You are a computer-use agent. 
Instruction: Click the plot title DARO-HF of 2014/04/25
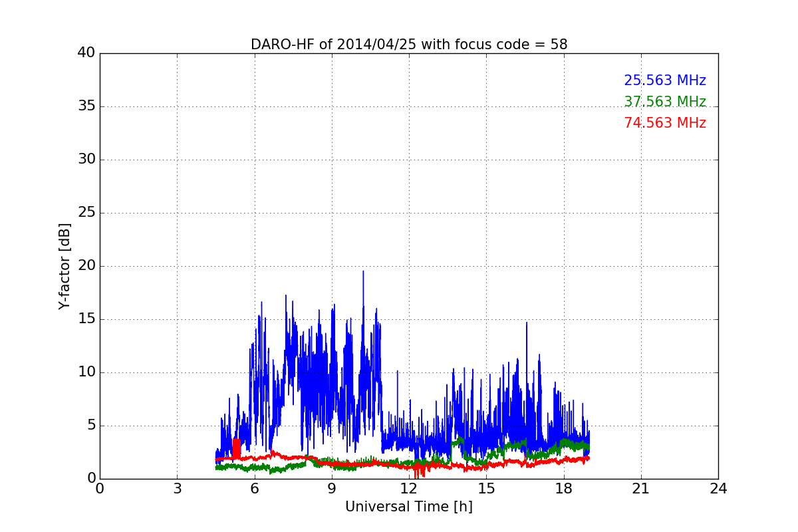click(409, 45)
